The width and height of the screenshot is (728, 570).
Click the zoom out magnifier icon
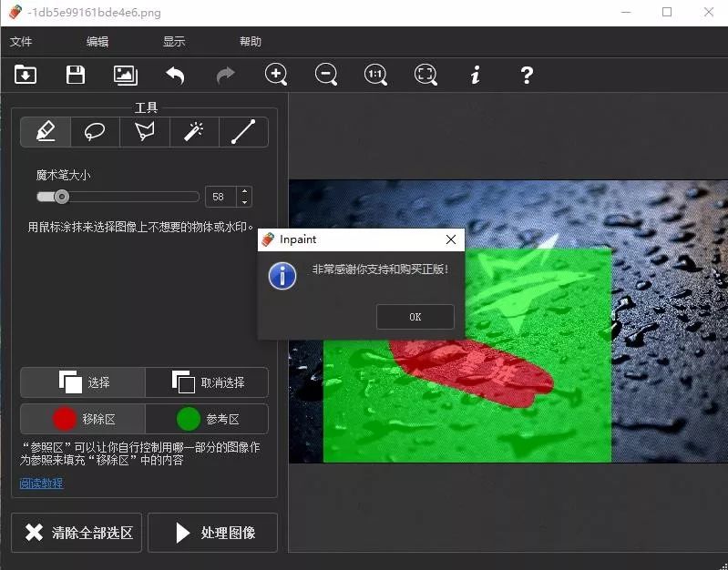click(x=326, y=75)
